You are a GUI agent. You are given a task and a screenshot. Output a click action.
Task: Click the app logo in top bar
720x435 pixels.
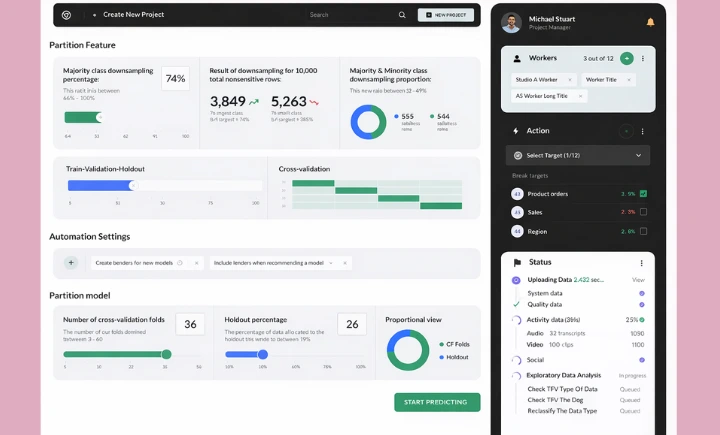point(67,15)
